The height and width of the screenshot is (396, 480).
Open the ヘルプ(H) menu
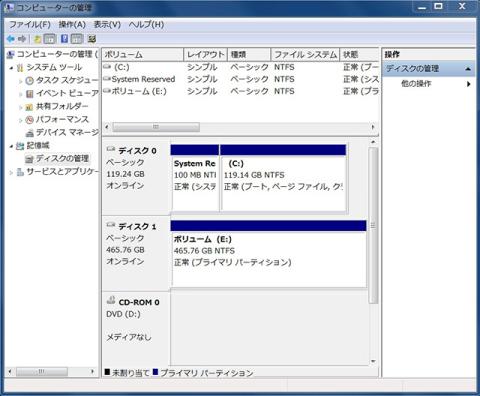tap(146, 24)
